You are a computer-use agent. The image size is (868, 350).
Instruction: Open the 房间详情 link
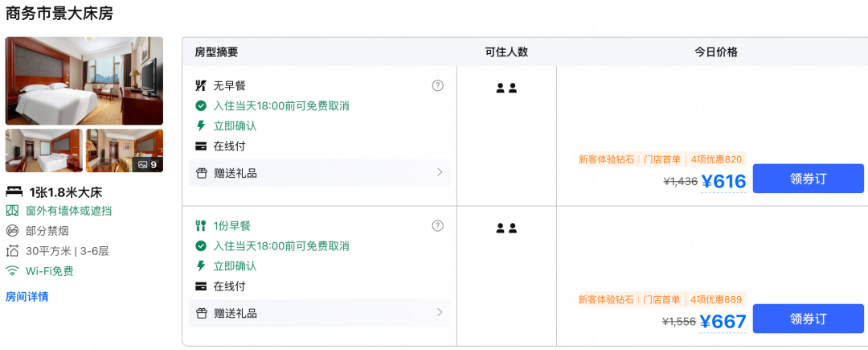point(27,297)
